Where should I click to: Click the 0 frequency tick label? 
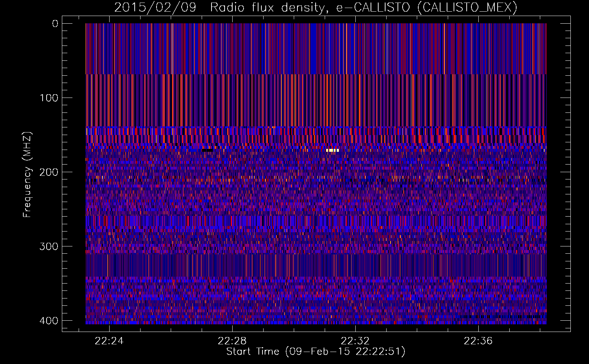tap(55, 24)
